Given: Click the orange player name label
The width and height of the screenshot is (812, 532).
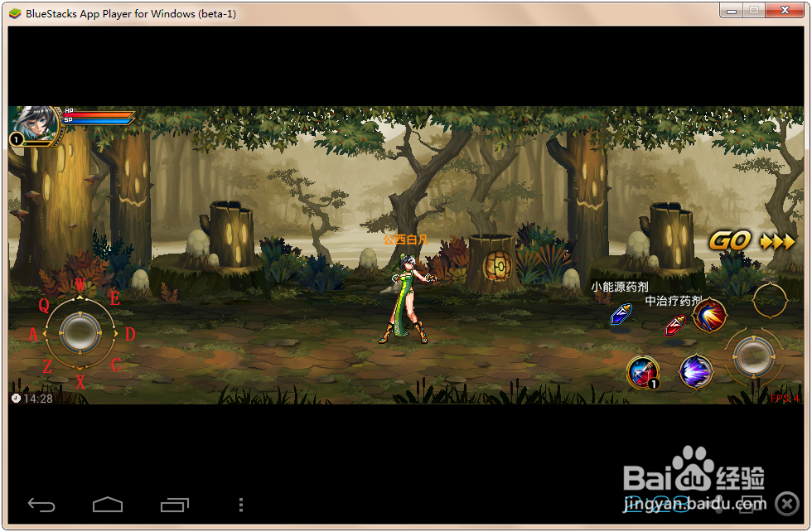Looking at the screenshot, I should (x=406, y=239).
